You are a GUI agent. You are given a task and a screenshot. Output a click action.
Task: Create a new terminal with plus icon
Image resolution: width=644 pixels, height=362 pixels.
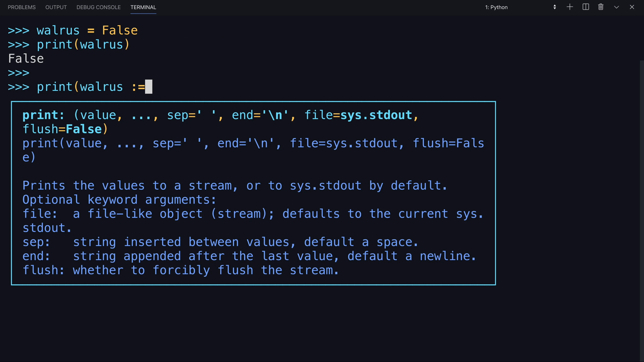(570, 7)
